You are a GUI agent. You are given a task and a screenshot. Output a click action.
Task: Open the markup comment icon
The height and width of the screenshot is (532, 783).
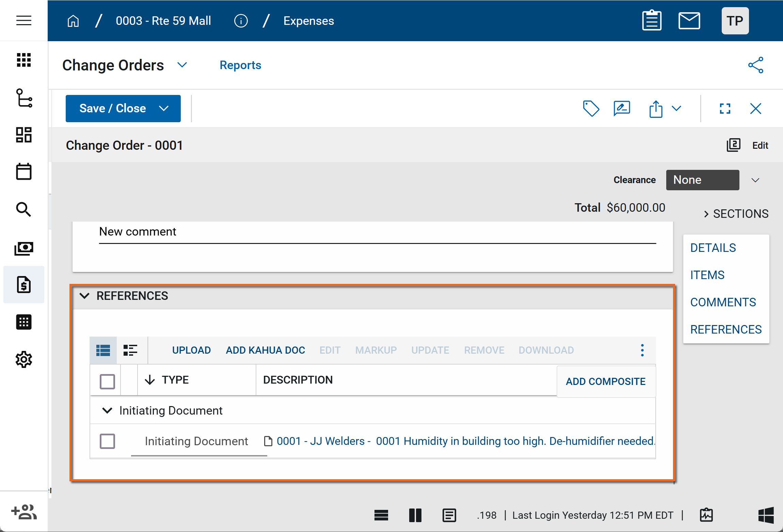(x=622, y=109)
